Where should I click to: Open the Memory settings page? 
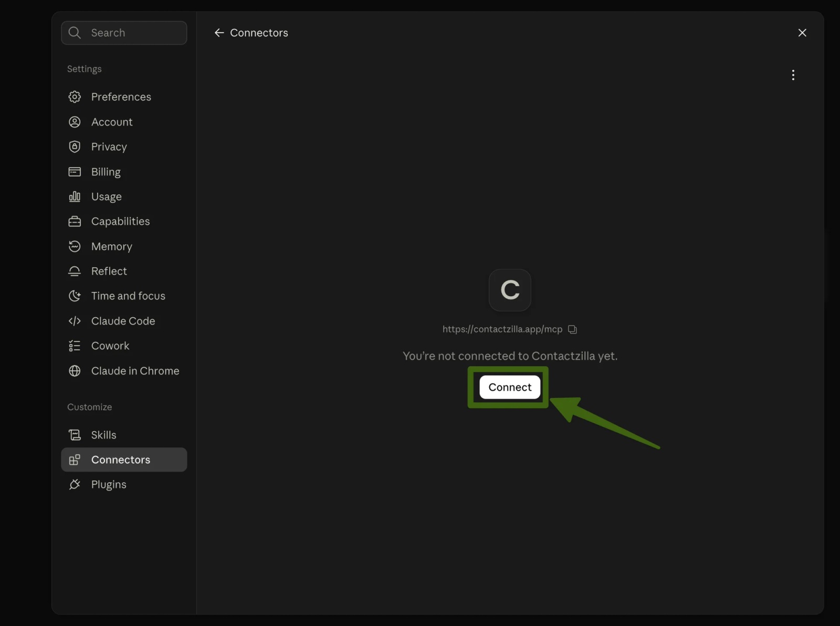[x=124, y=246]
